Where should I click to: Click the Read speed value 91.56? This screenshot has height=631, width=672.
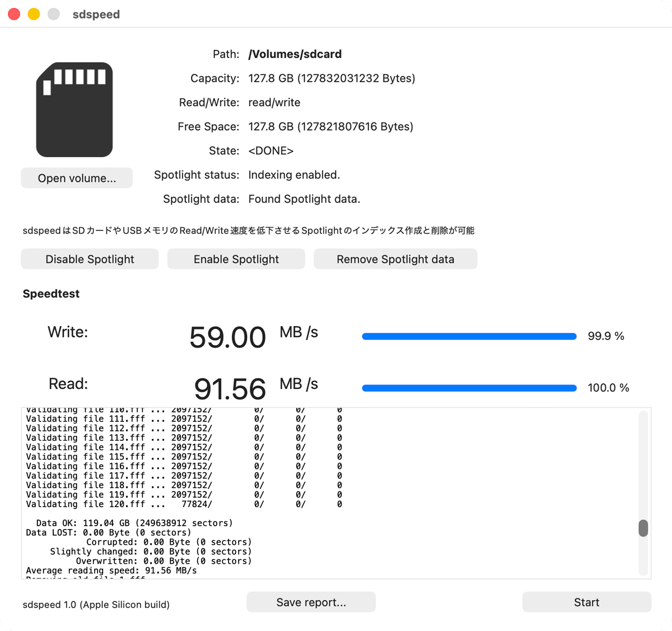pos(230,389)
